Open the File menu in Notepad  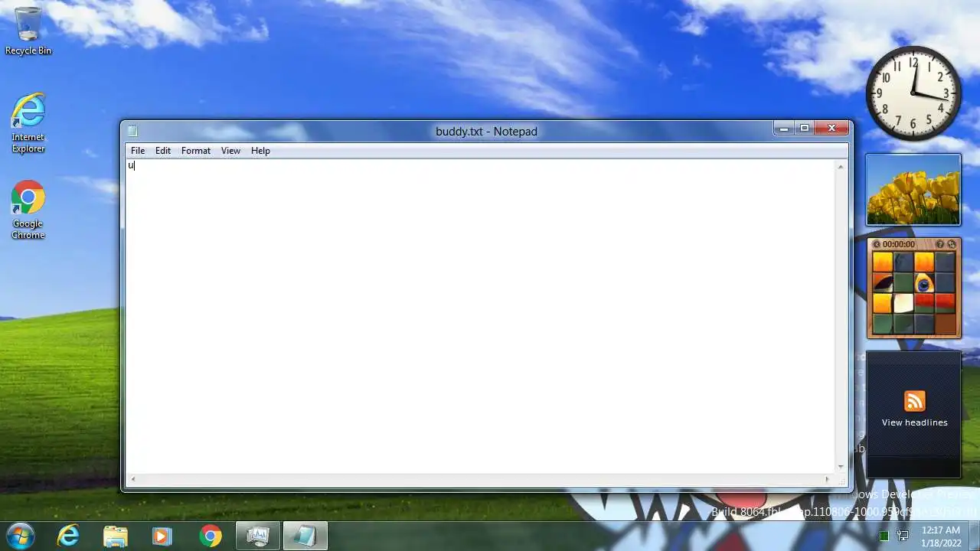138,151
